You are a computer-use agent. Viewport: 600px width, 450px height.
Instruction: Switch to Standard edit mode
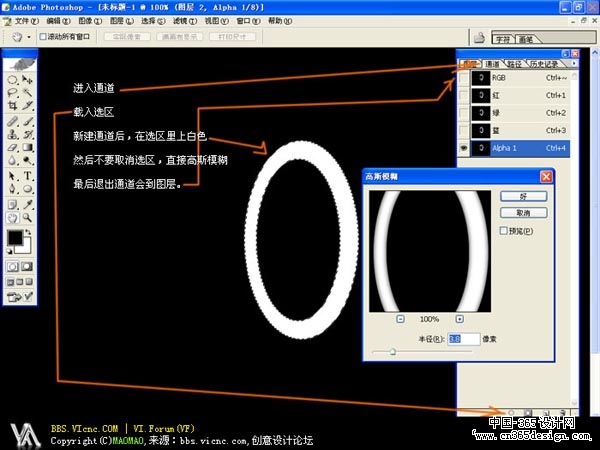pyautogui.click(x=12, y=266)
